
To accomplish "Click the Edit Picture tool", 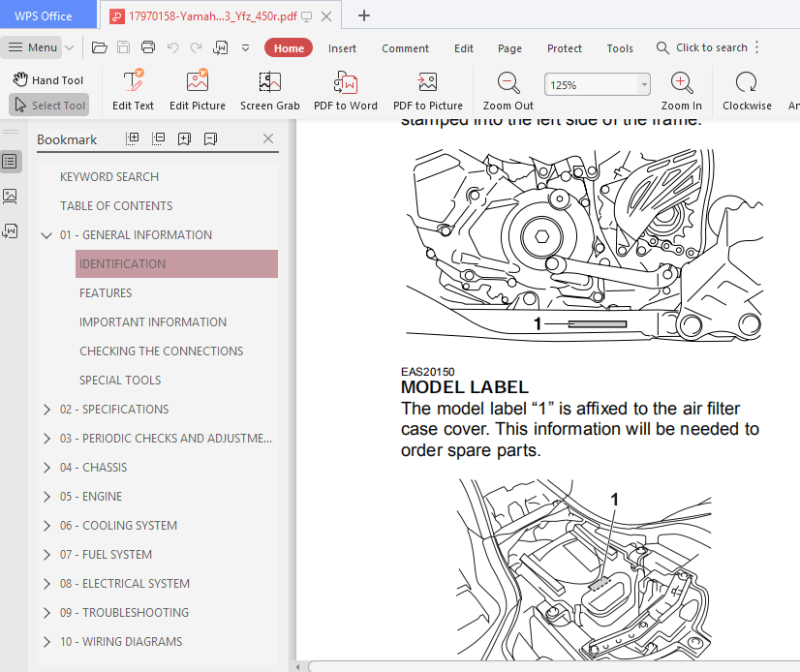I will pyautogui.click(x=198, y=90).
